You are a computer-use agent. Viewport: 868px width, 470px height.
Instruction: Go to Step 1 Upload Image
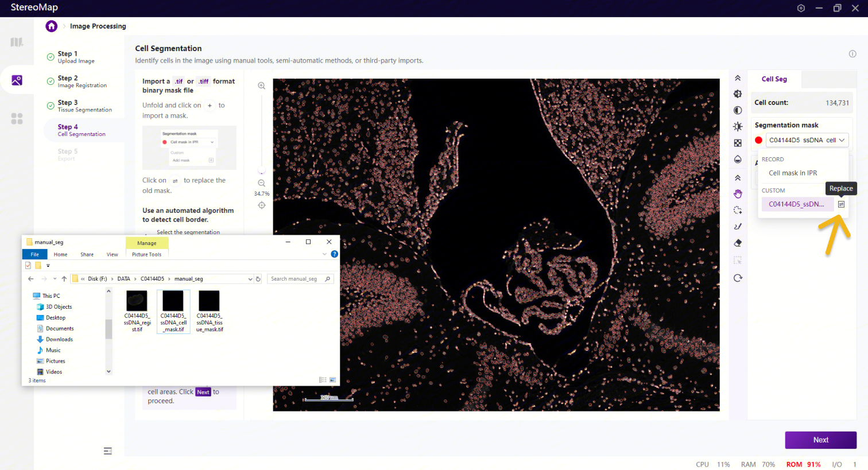tap(76, 57)
